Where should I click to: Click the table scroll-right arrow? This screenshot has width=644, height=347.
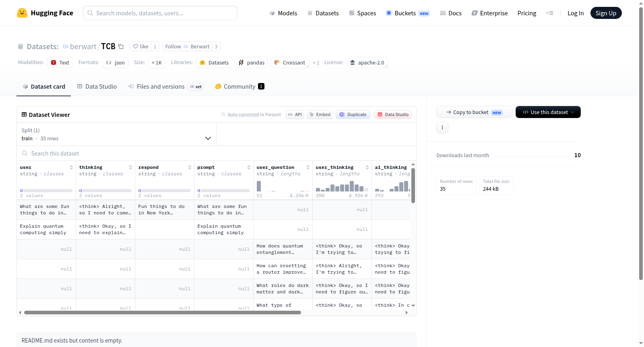407,312
